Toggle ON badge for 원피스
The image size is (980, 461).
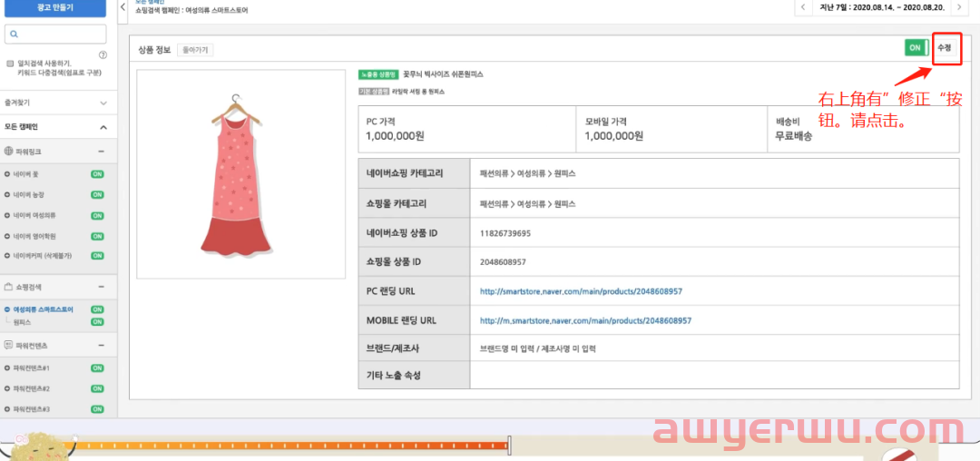[97, 321]
